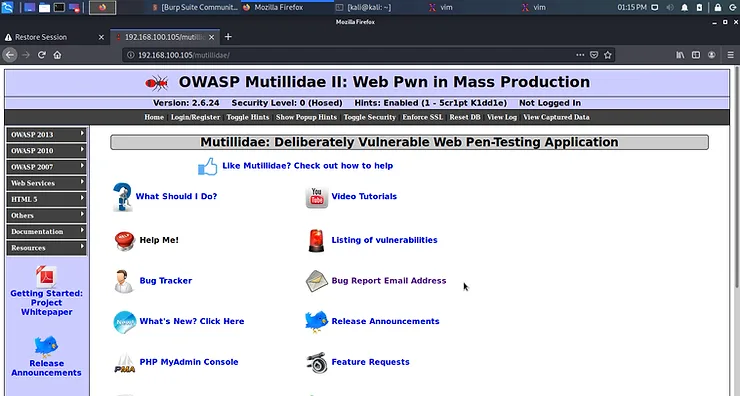Screen dimensions: 740x396
Task: Switch to the kali@kali terminal taskbar window
Action: pos(363,7)
